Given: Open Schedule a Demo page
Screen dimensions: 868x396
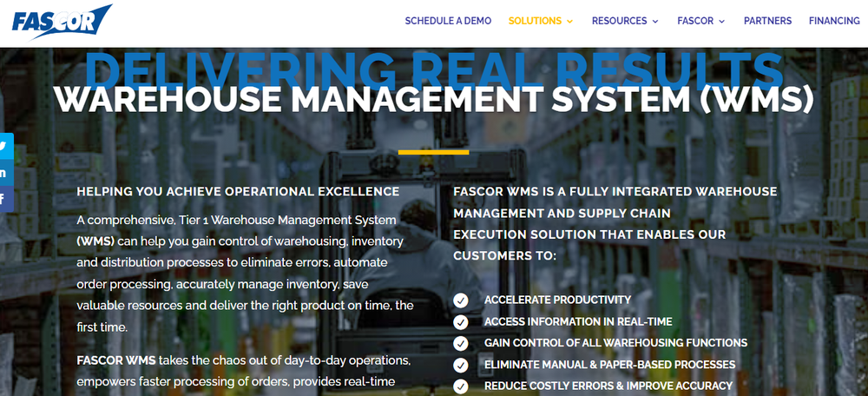Looking at the screenshot, I should click(448, 21).
